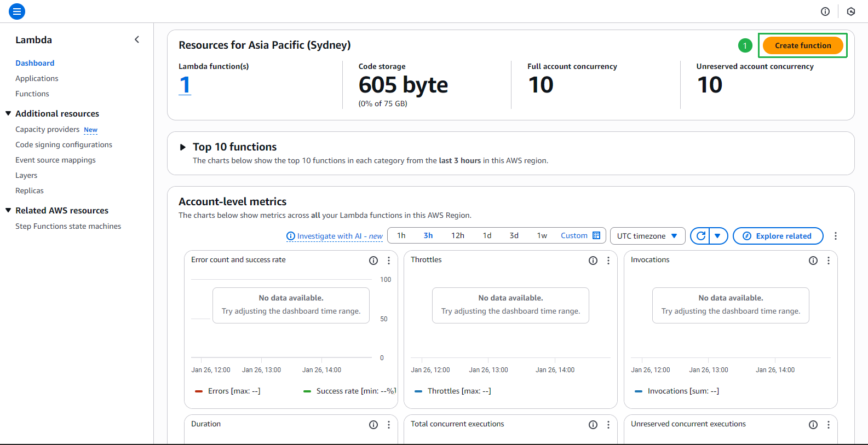The width and height of the screenshot is (868, 445).
Task: Click the Explore related button
Action: [x=778, y=236]
